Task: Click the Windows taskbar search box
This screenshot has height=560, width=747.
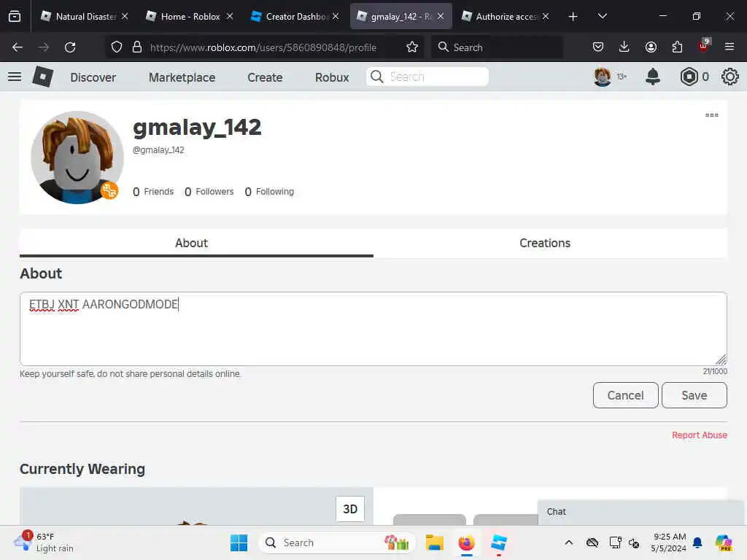Action: pos(337,542)
